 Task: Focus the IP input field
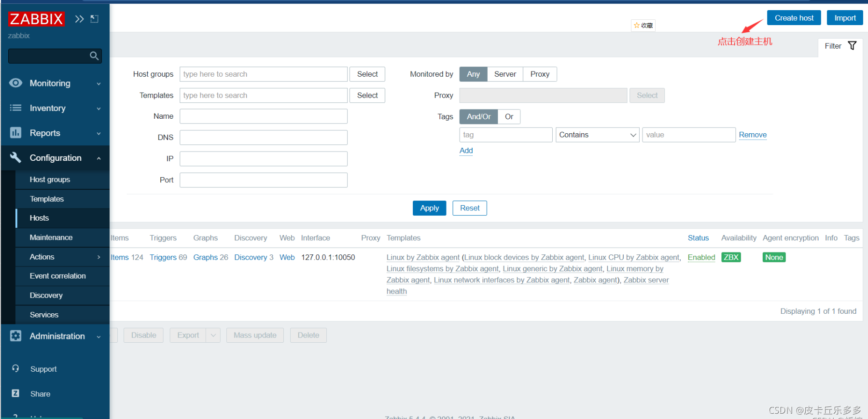click(x=264, y=159)
